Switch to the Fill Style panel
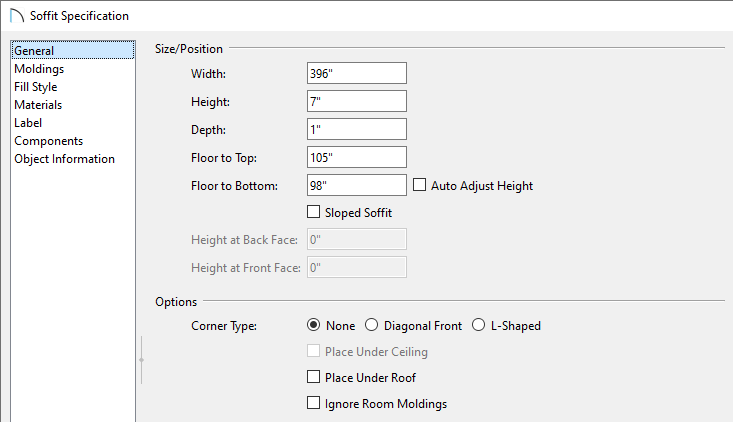 [36, 87]
